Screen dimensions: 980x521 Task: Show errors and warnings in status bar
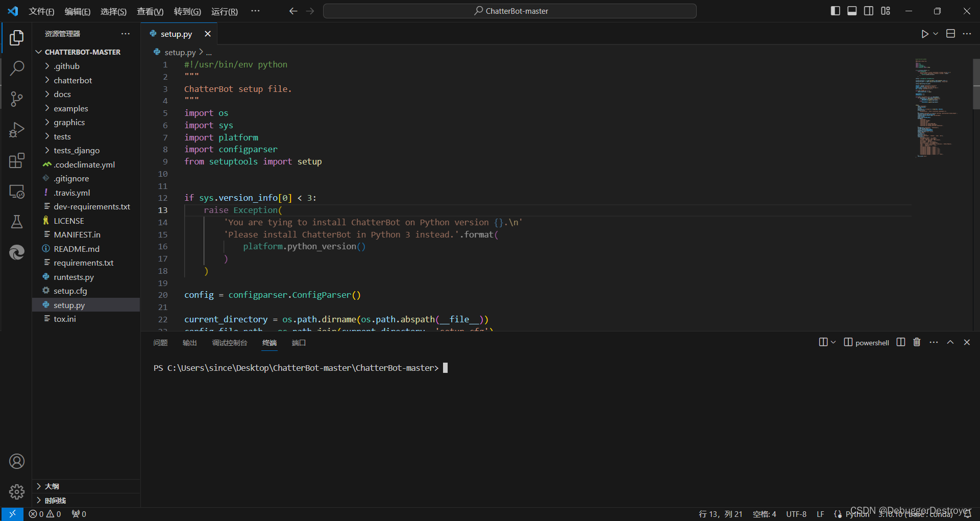pos(45,514)
